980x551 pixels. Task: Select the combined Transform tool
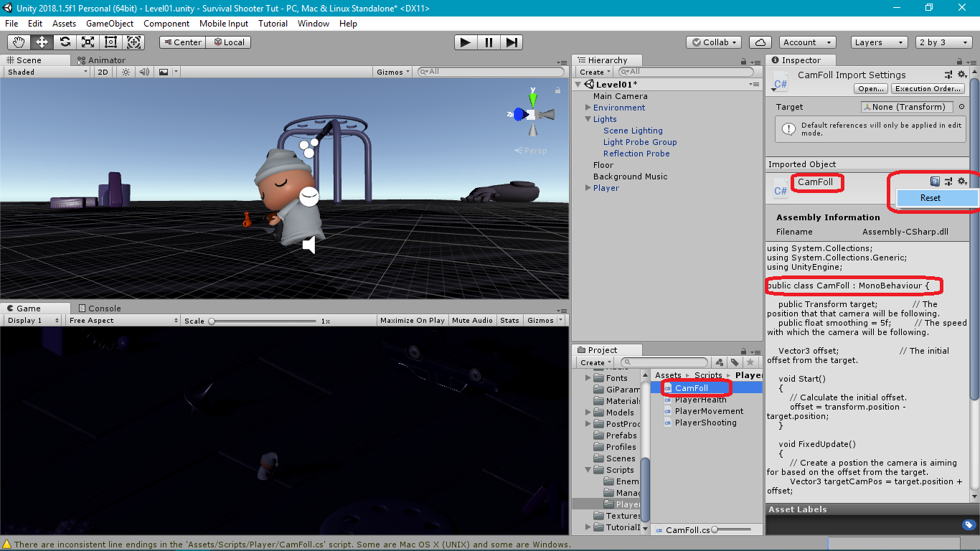pyautogui.click(x=134, y=42)
